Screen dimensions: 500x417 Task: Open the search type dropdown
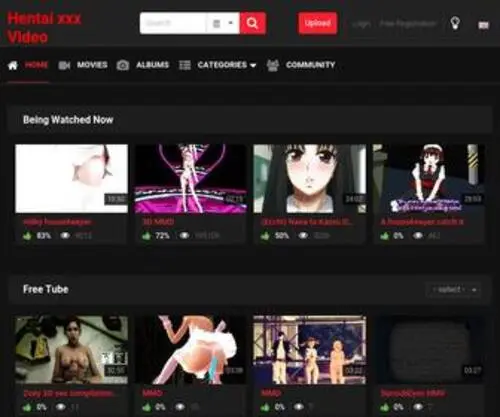[x=223, y=23]
